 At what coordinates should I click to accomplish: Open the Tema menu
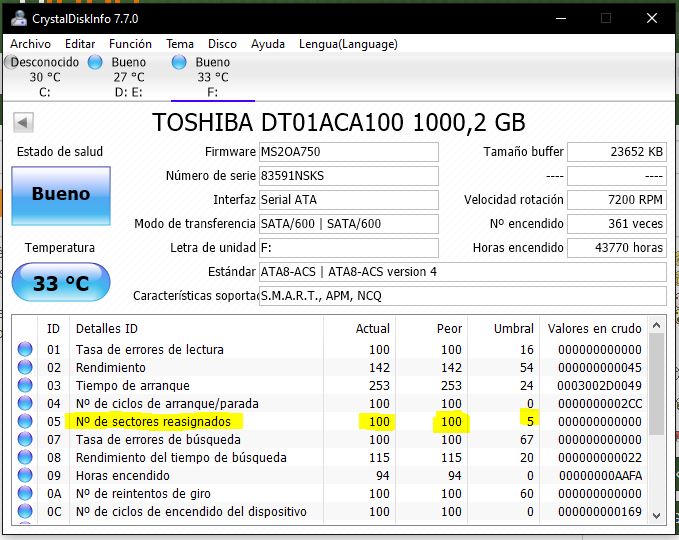pos(180,44)
